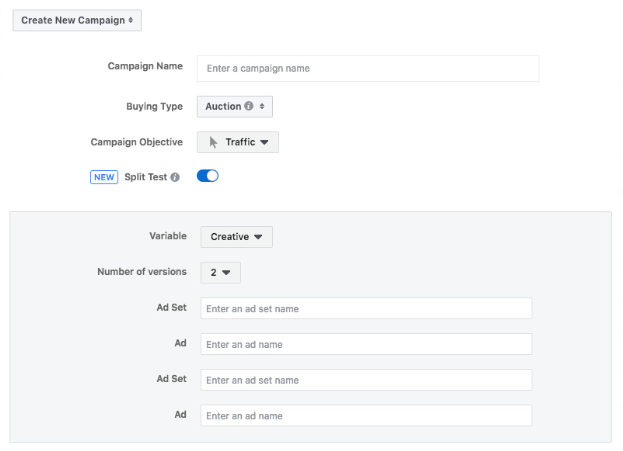Click the Campaign Objective label
This screenshot has height=451, width=623.
click(x=137, y=142)
